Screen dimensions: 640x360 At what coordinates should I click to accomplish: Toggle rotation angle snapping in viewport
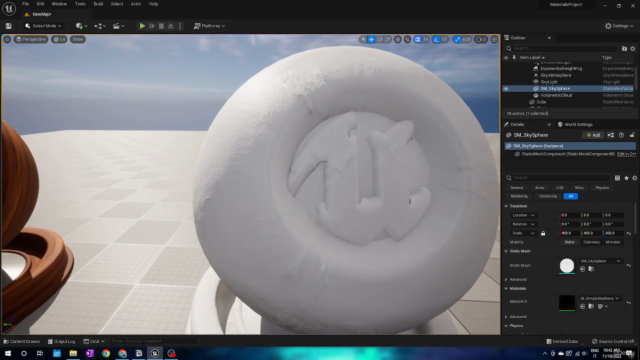[x=436, y=39]
